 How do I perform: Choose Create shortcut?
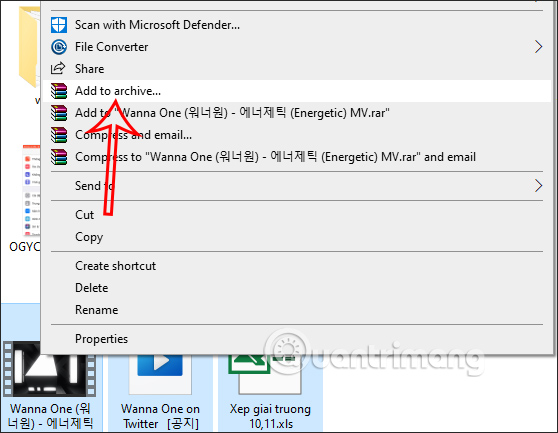297,266
